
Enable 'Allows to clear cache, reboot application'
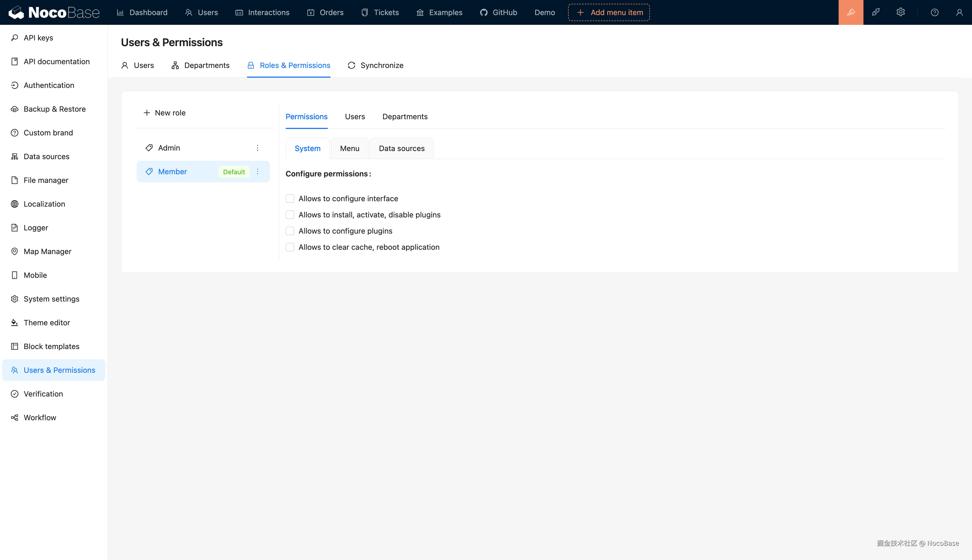coord(290,247)
